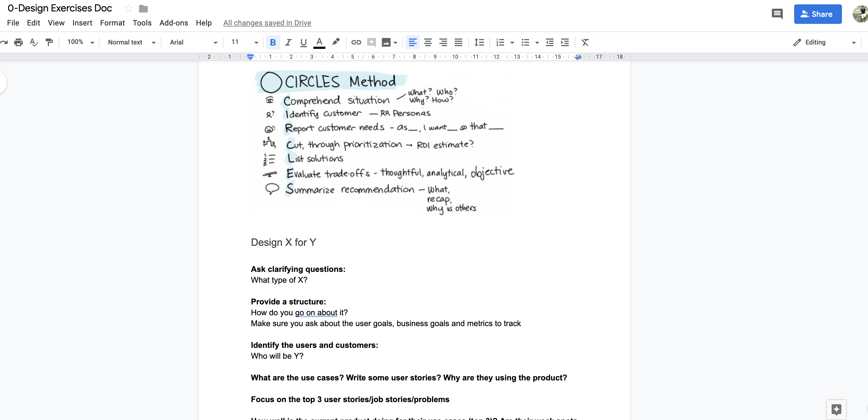Click 'Focus on the top 3 user stories' line
868x420 pixels.
350,399
